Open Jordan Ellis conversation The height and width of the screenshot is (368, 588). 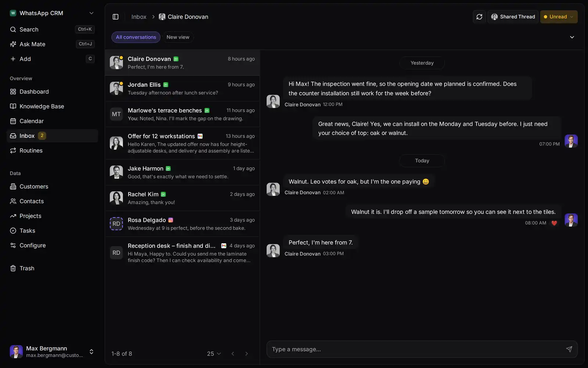tap(182, 88)
